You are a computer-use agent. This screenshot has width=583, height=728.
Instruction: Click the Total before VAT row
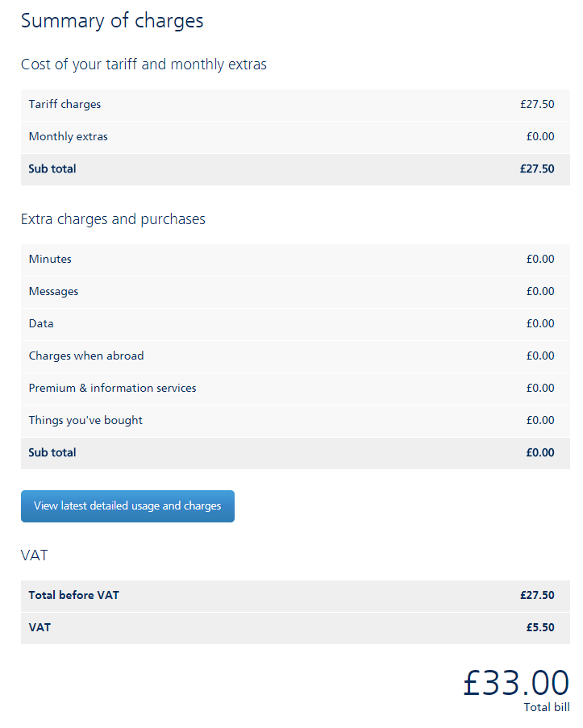click(x=295, y=596)
